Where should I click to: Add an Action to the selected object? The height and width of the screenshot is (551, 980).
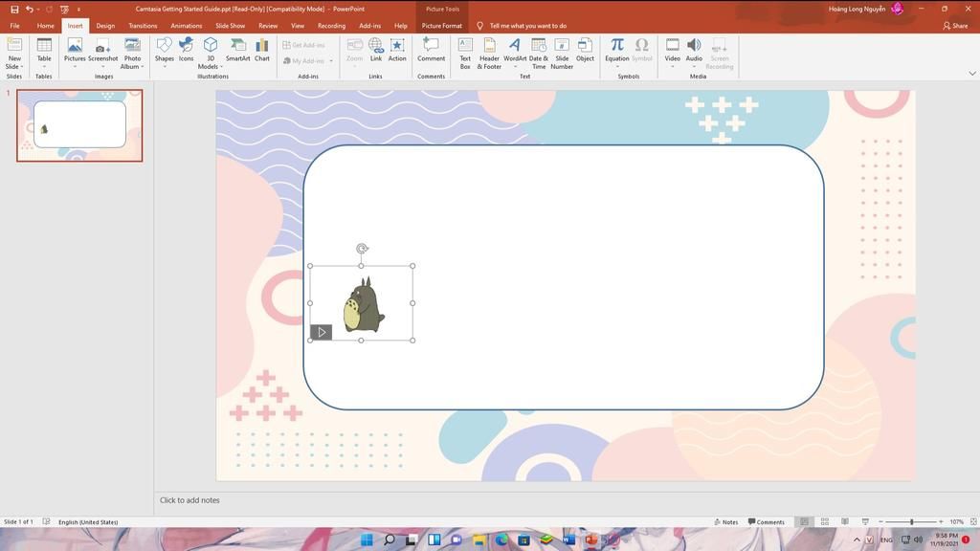click(397, 50)
